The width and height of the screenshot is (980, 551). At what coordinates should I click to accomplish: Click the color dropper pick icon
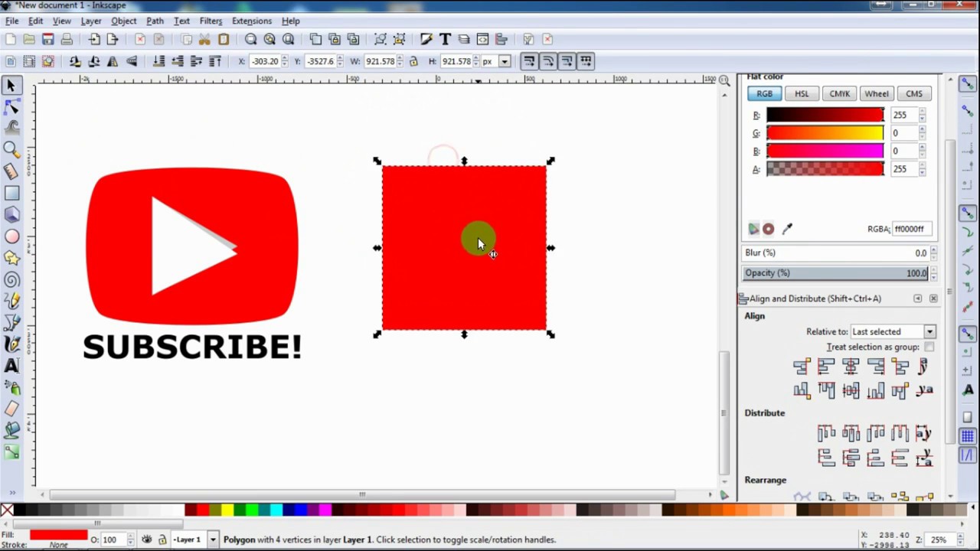click(x=787, y=229)
